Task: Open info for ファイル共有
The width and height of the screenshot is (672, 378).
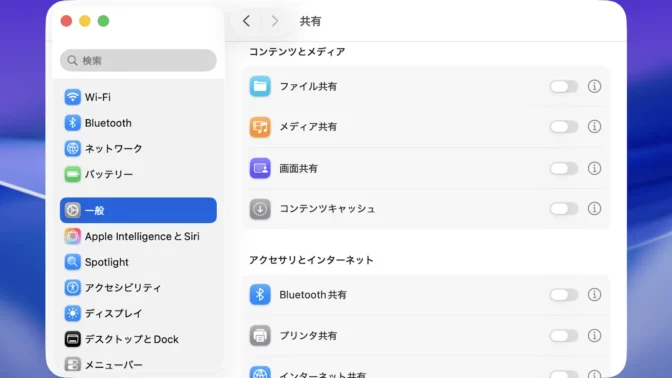Action: pos(594,86)
